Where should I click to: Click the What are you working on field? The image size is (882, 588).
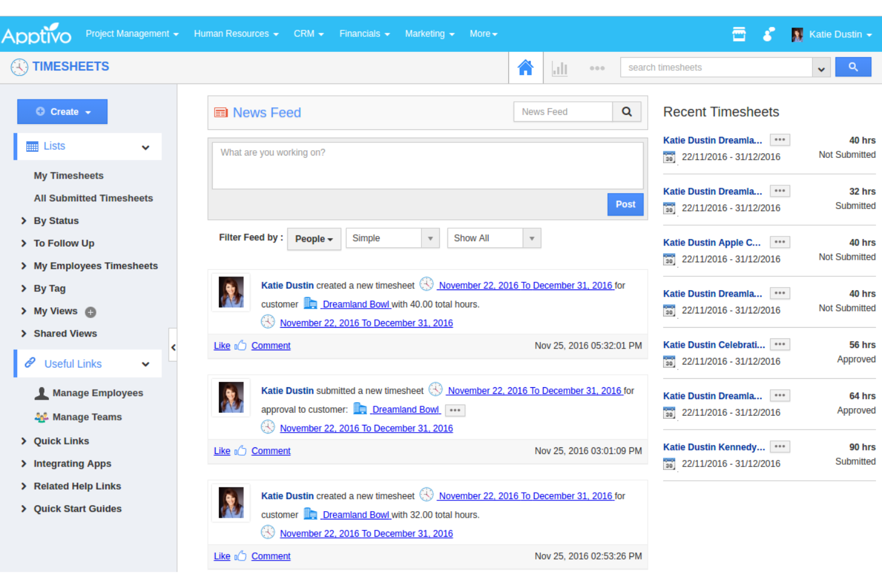click(427, 166)
